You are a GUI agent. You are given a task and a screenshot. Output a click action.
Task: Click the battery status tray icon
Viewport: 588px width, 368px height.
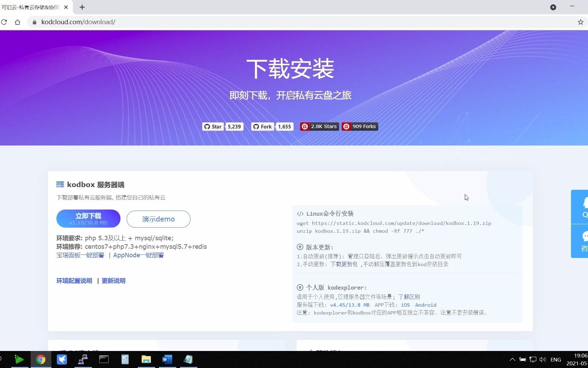(x=523, y=359)
